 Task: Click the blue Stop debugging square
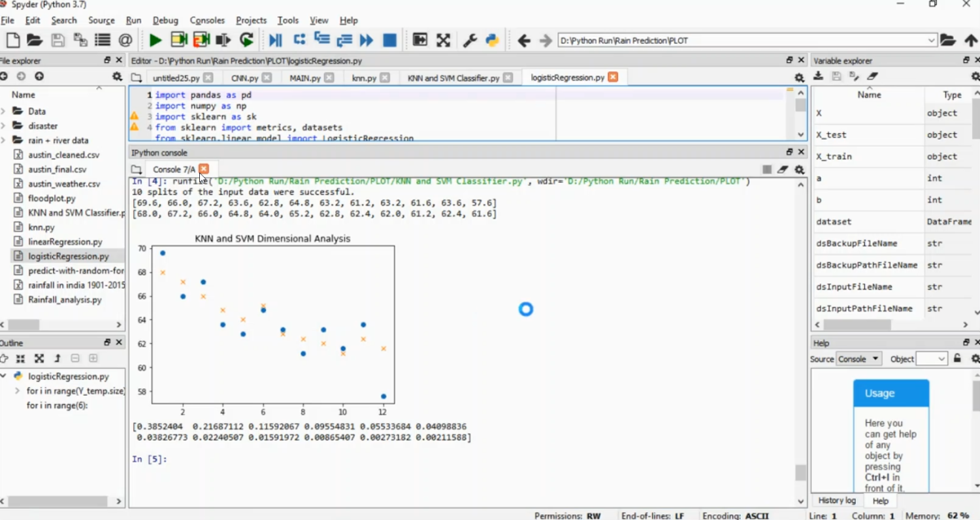pos(389,41)
